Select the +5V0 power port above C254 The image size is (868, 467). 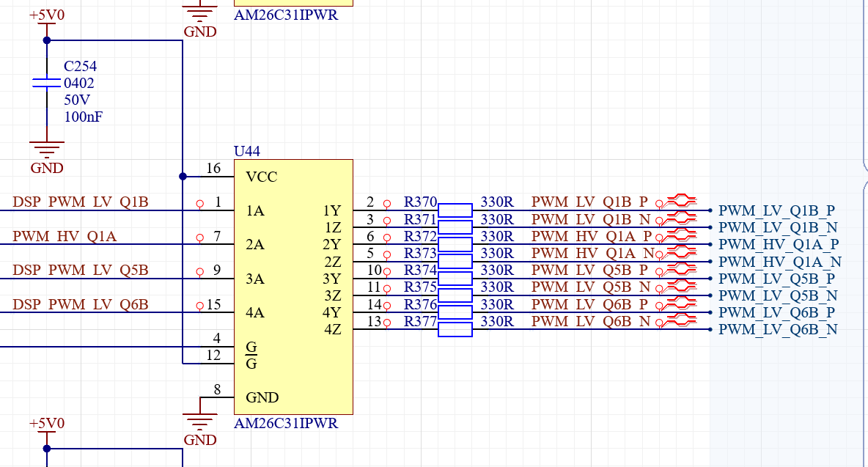coord(47,22)
